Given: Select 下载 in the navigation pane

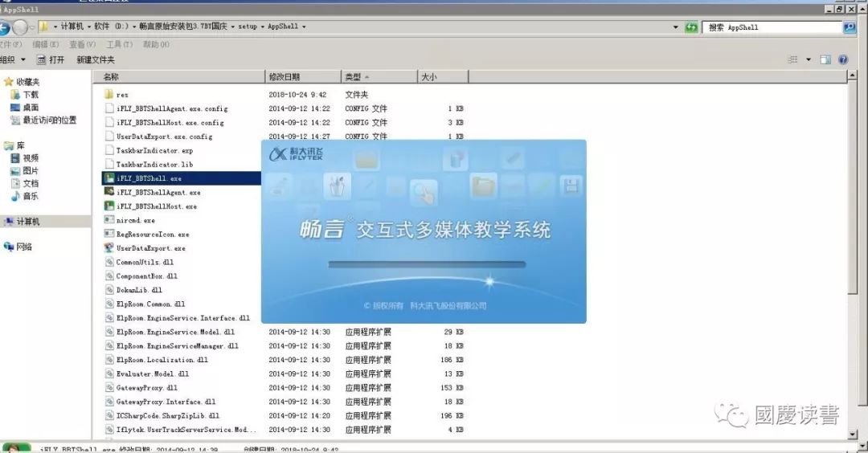Looking at the screenshot, I should click(x=31, y=95).
